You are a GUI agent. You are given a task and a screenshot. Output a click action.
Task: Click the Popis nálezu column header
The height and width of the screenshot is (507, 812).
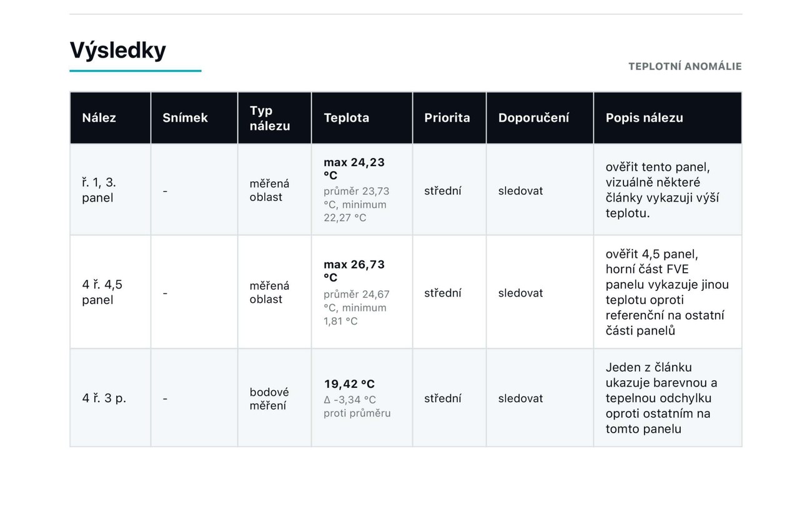[x=644, y=117]
